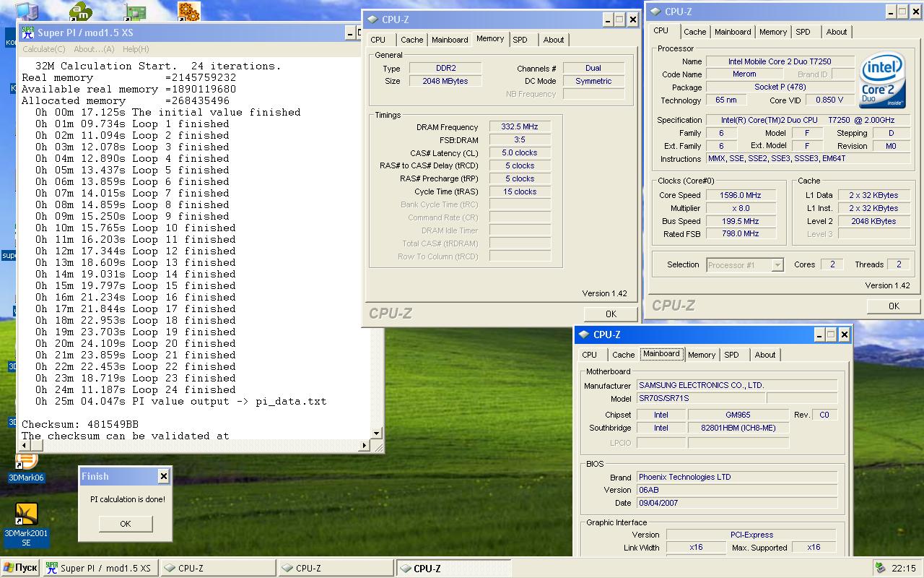924x578 pixels.
Task: Open SPD tab in CPU-Z processor window
Action: [x=803, y=33]
